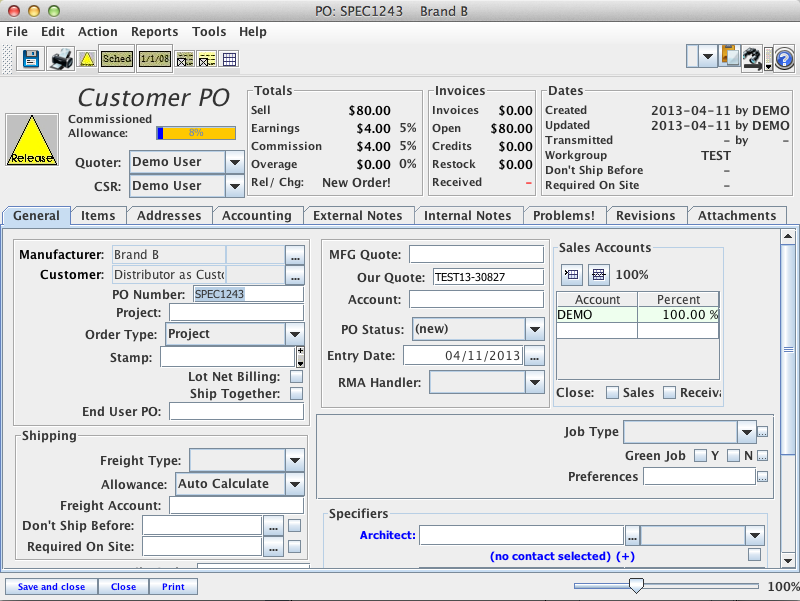Click the blue question mark help icon

tap(784, 59)
